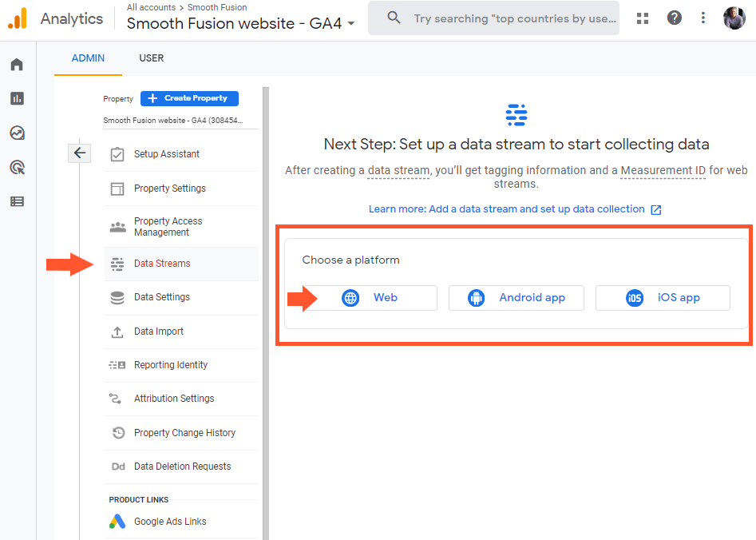
Task: Click the Attribution Settings path icon
Action: click(115, 399)
